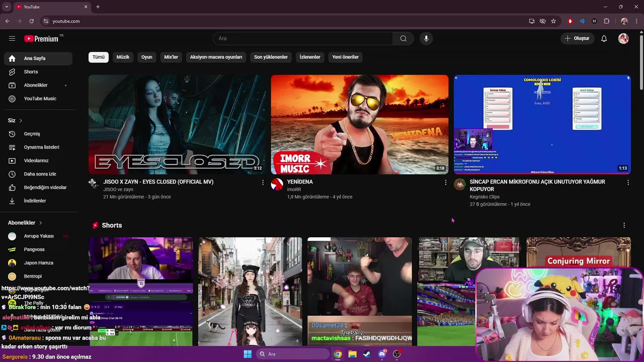Click the YouTube search input field
The image size is (644, 362).
pos(303,39)
